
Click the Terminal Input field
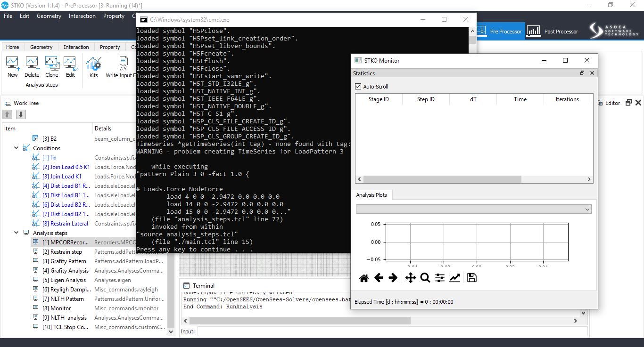coord(392,331)
